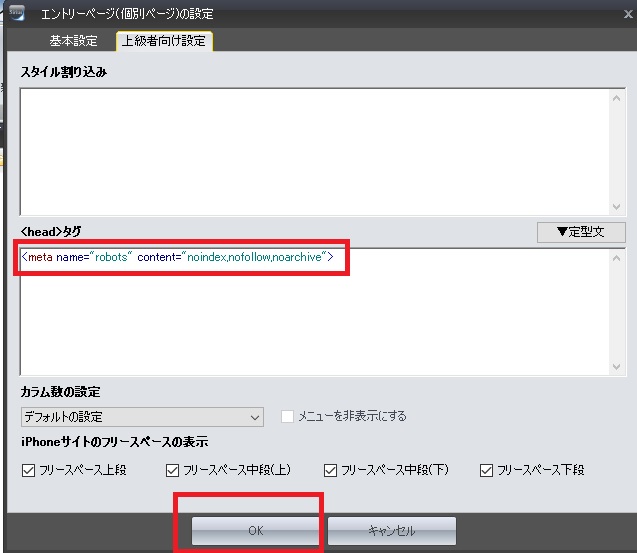Click the スタイル割り込み scrollbar track
Viewport: 637px width, 553px height.
pos(618,150)
